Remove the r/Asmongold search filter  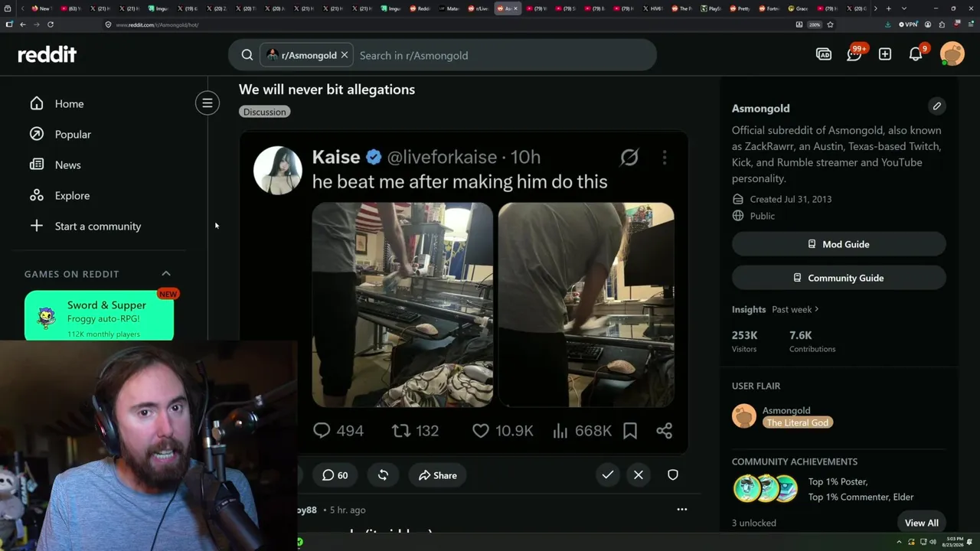345,55
